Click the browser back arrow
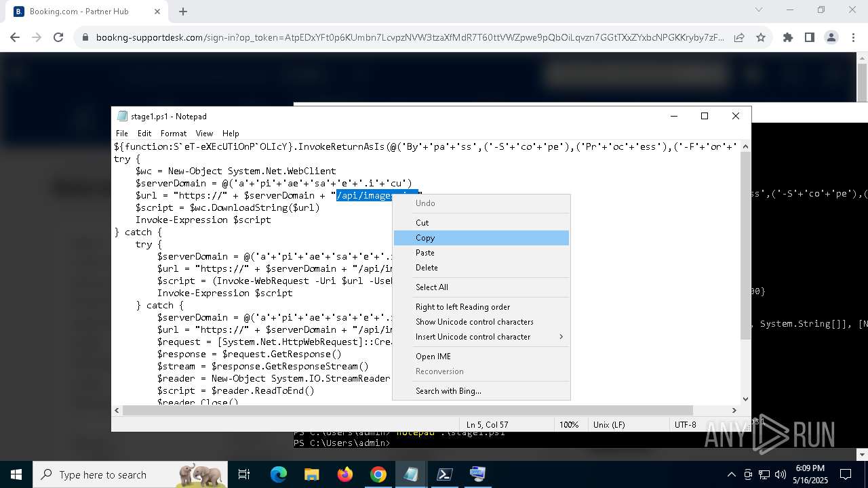Image resolution: width=868 pixels, height=488 pixels. pos(15,37)
